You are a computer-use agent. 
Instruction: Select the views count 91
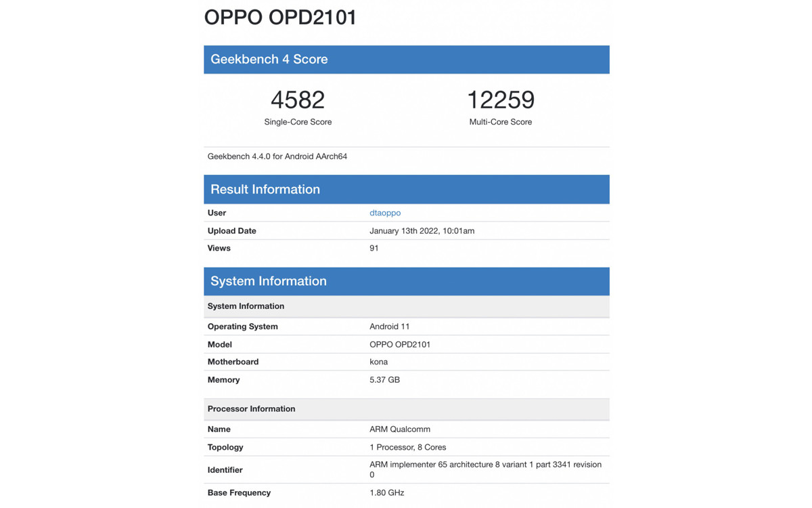(374, 249)
